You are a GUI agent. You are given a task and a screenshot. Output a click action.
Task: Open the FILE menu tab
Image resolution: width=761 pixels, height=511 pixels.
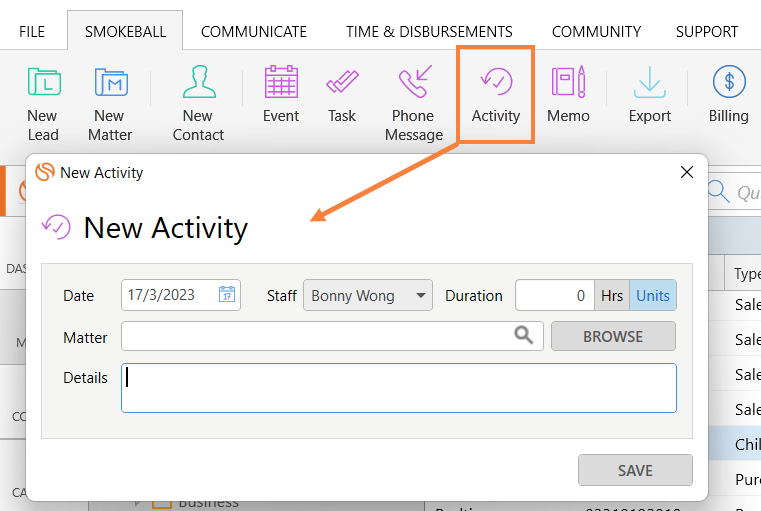32,32
